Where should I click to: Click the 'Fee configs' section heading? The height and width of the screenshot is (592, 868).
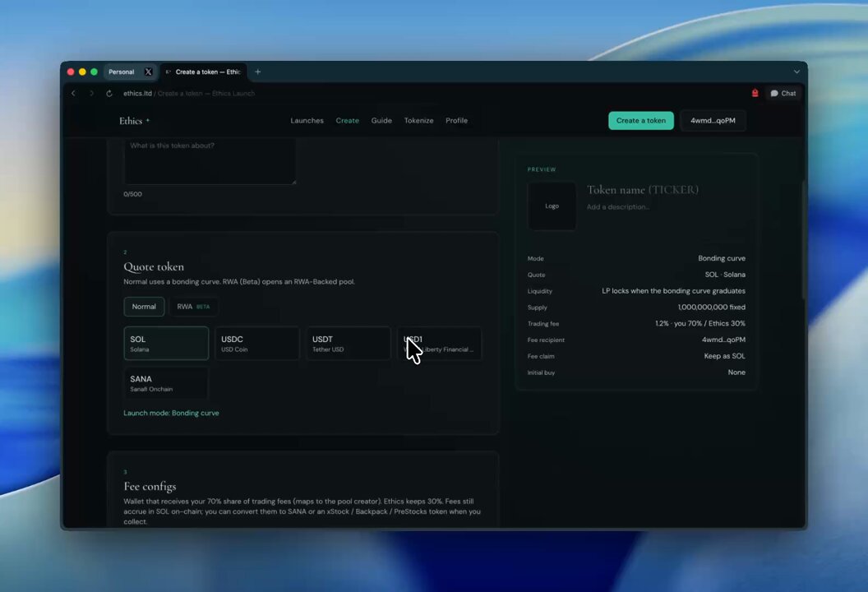pyautogui.click(x=150, y=486)
